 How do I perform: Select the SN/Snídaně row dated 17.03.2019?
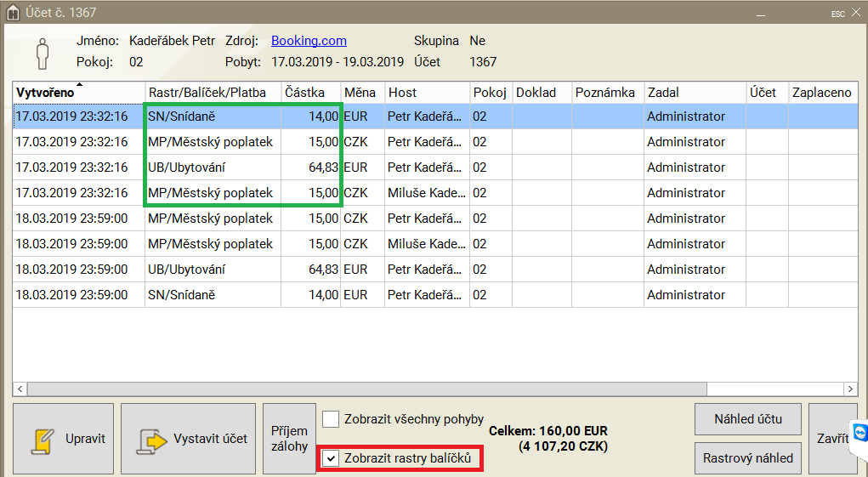coord(213,116)
